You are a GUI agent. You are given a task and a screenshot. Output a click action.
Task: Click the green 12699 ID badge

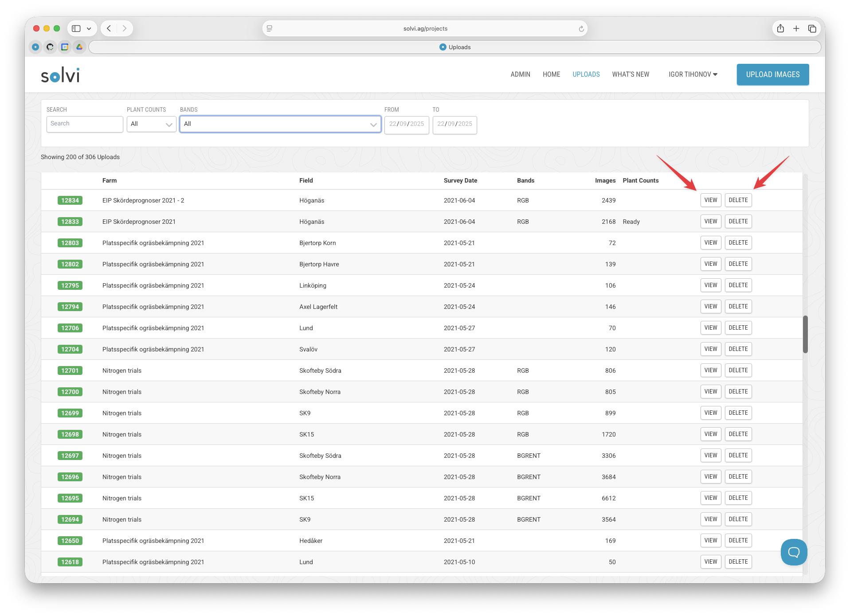pyautogui.click(x=70, y=413)
